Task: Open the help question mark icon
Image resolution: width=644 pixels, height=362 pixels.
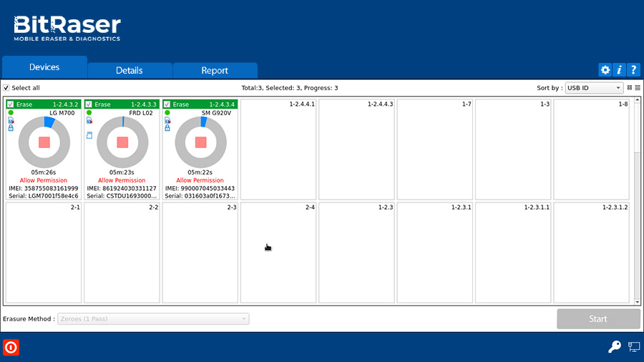Action: [634, 70]
